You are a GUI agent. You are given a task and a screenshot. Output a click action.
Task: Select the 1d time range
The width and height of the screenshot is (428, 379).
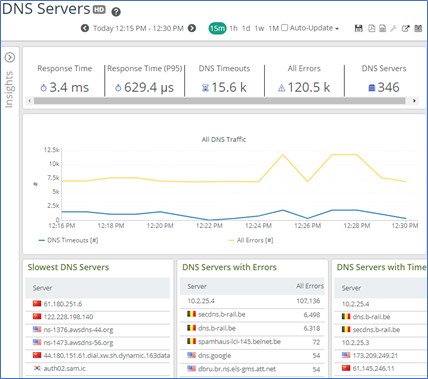click(x=246, y=28)
